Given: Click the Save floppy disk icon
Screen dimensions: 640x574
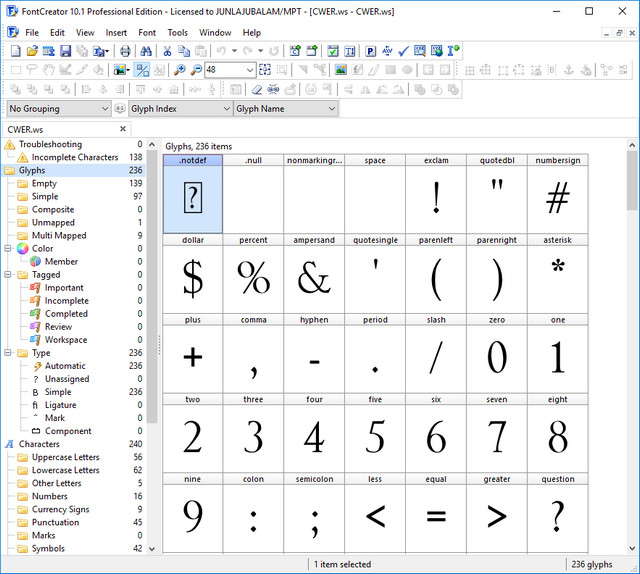Looking at the screenshot, I should (x=65, y=51).
